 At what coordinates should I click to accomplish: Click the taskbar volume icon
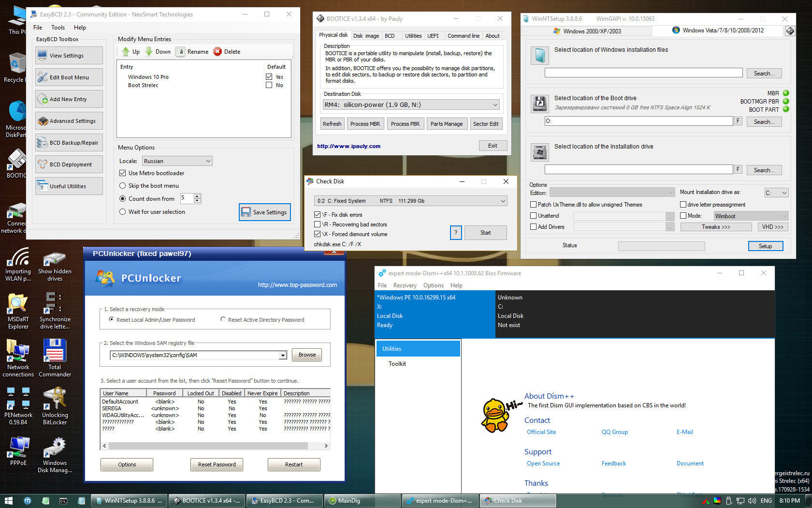tap(752, 501)
